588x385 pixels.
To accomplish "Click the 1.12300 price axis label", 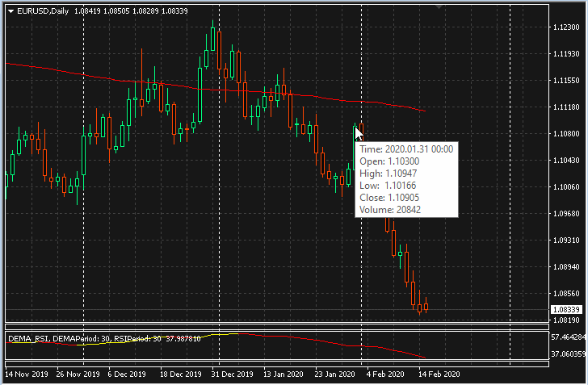I will click(566, 27).
